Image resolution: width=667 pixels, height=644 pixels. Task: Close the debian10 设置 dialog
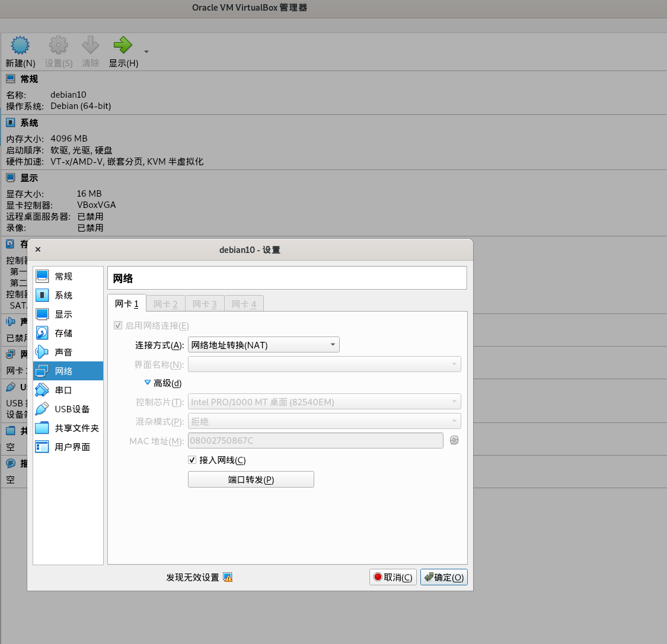click(x=38, y=249)
